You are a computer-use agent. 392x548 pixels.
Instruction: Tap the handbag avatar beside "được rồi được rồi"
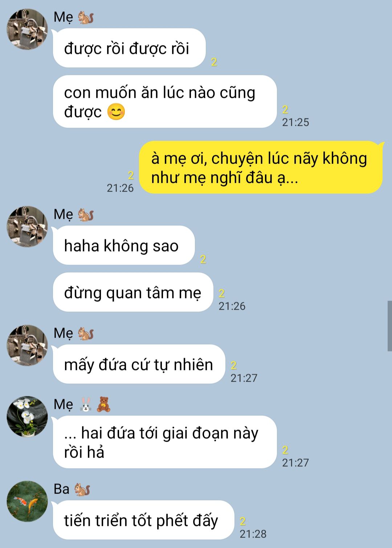pyautogui.click(x=27, y=29)
